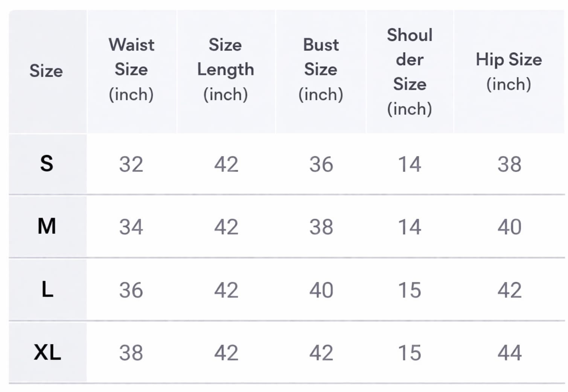568x392 pixels.
Task: Click waist value 38 in XL row
Action: pyautogui.click(x=131, y=353)
